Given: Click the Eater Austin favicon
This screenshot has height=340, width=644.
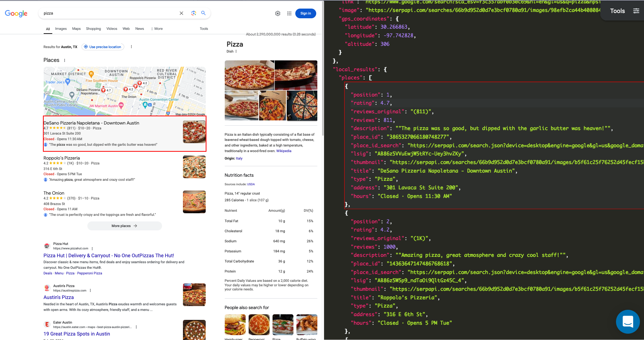Looking at the screenshot, I should [47, 325].
